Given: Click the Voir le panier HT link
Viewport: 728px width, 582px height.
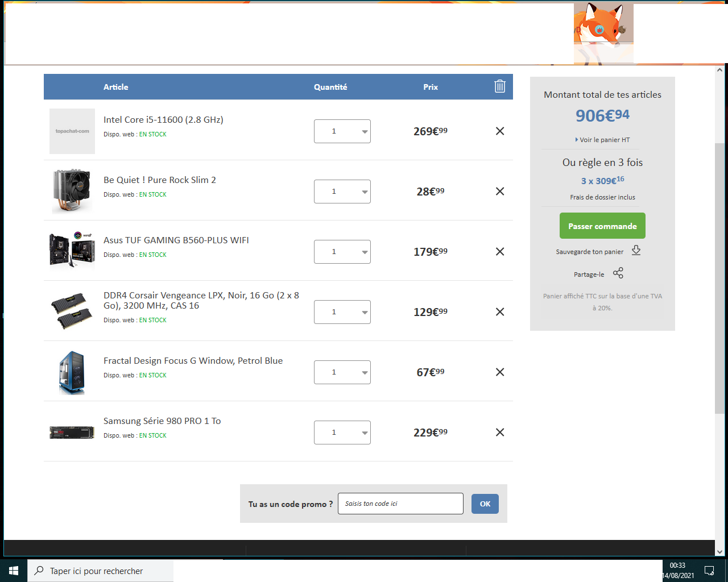Looking at the screenshot, I should click(602, 140).
